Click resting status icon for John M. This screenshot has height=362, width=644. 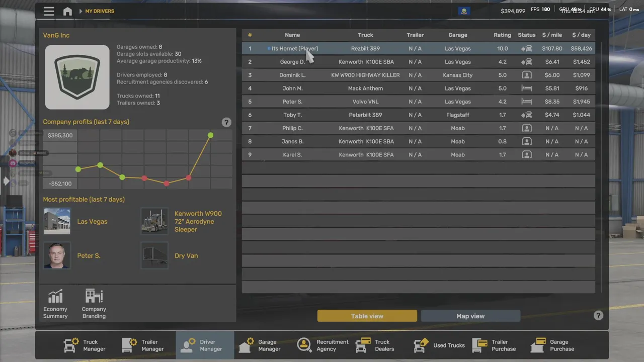pyautogui.click(x=527, y=88)
